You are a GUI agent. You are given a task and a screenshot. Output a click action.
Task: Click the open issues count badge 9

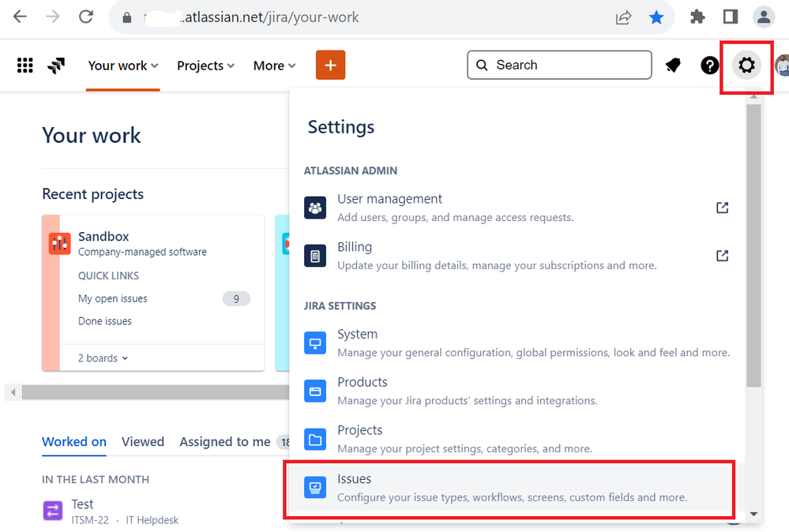(236, 299)
